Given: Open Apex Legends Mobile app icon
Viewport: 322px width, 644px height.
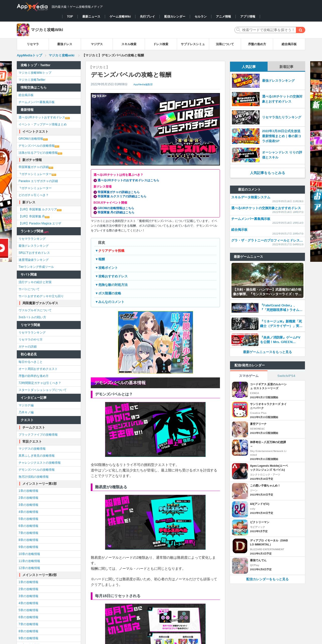Looking at the screenshot, I should pos(240,471).
